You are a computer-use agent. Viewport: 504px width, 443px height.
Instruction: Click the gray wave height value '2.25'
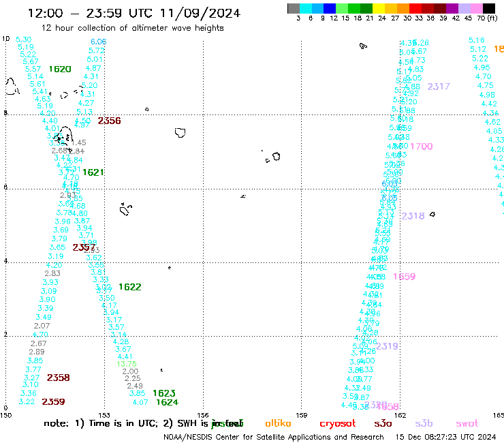tap(133, 379)
